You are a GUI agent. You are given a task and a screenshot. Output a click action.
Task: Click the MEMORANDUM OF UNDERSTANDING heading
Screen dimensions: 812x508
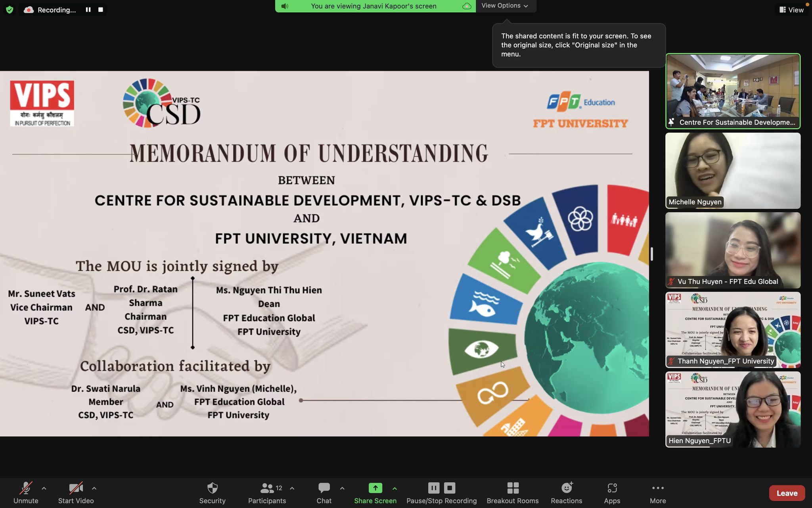pyautogui.click(x=308, y=153)
